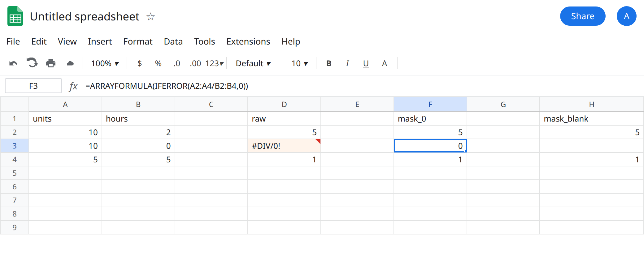Open the Google Sheets home icon
The height and width of the screenshot is (266, 644).
[15, 16]
